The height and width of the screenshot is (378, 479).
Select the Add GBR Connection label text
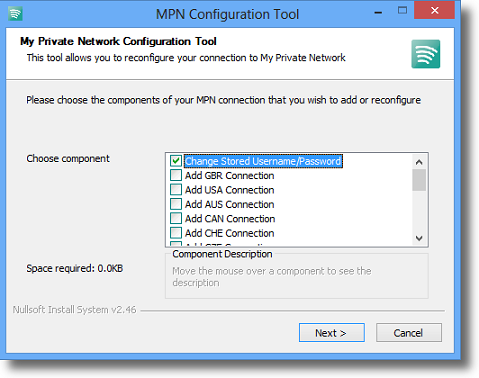pyautogui.click(x=230, y=176)
